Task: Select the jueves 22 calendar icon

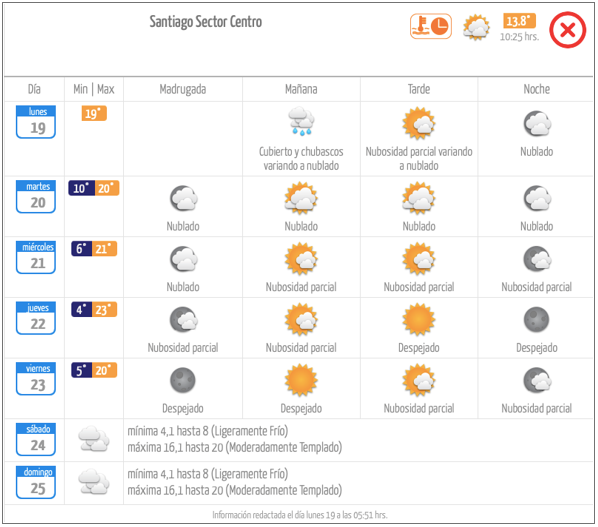Action: 36,318
